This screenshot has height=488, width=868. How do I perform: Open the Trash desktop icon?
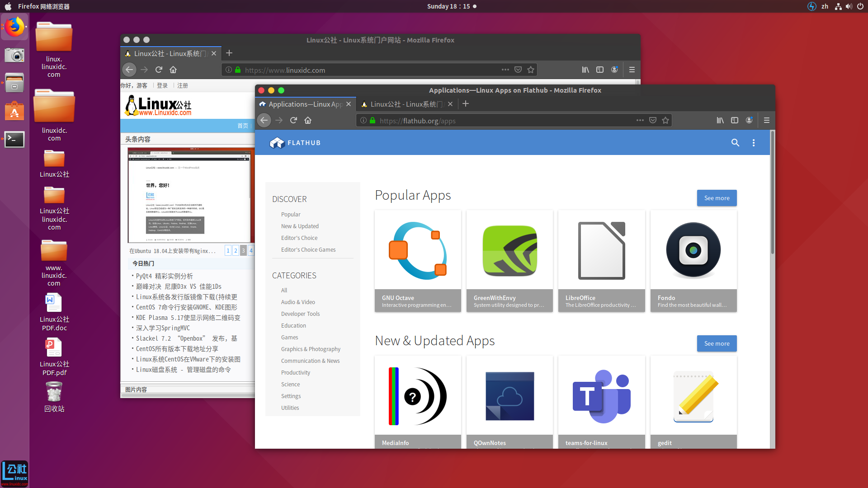54,397
